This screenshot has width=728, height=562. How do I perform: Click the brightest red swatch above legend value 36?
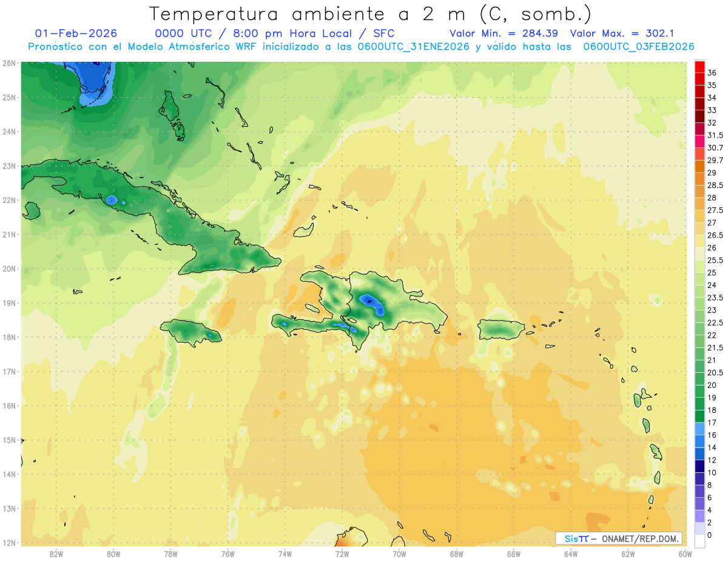click(699, 67)
